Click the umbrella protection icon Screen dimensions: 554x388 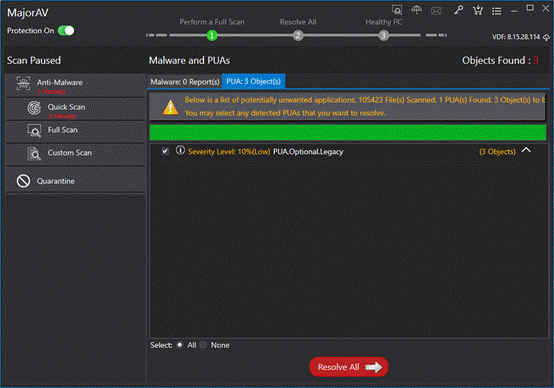[x=416, y=10]
